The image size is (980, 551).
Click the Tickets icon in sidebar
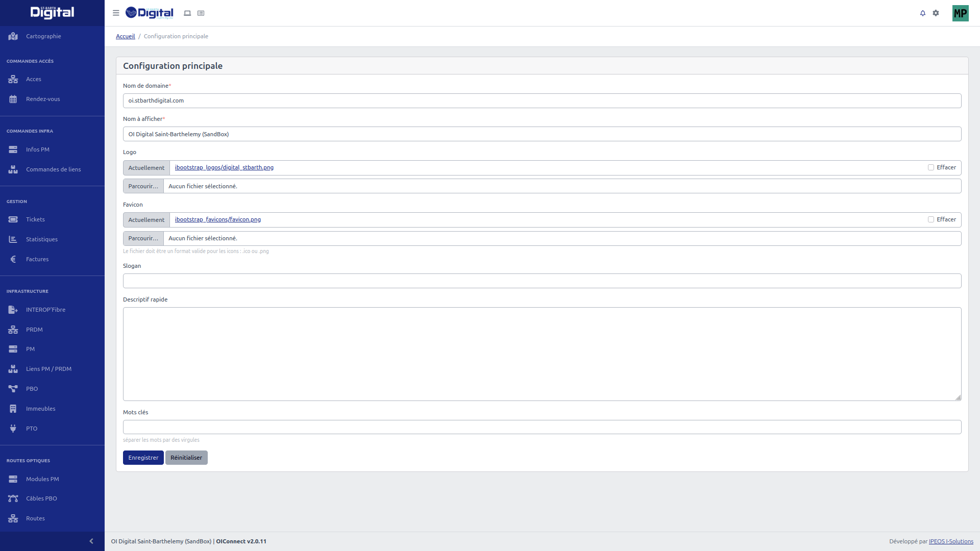(x=13, y=219)
